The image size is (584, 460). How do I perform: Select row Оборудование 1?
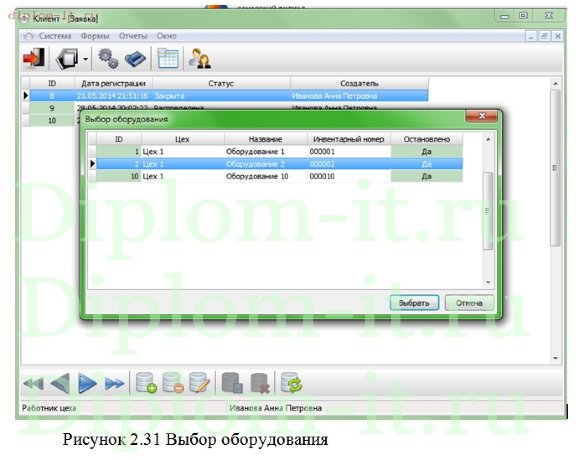pos(276,152)
